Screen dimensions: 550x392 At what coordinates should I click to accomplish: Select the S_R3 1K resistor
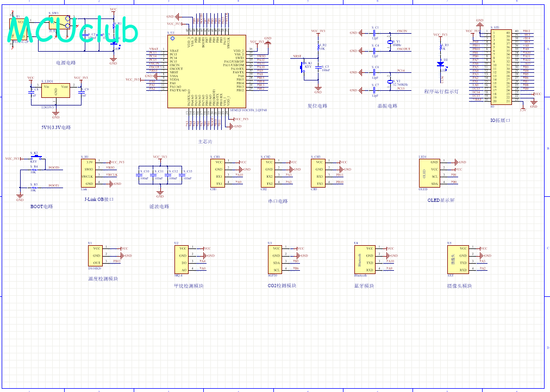tap(441, 46)
